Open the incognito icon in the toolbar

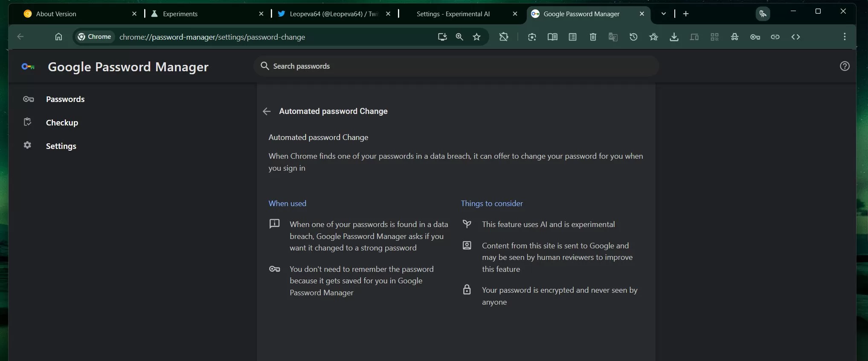[734, 37]
